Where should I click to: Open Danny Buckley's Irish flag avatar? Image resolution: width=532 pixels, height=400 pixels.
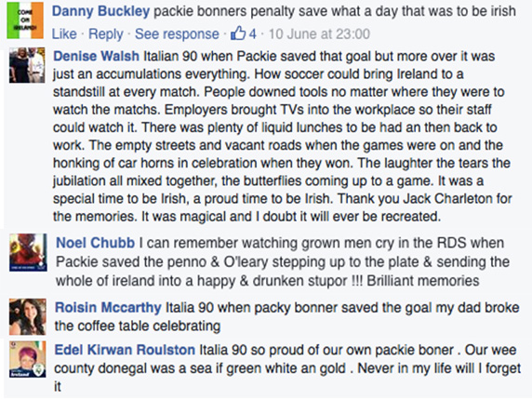[x=25, y=20]
